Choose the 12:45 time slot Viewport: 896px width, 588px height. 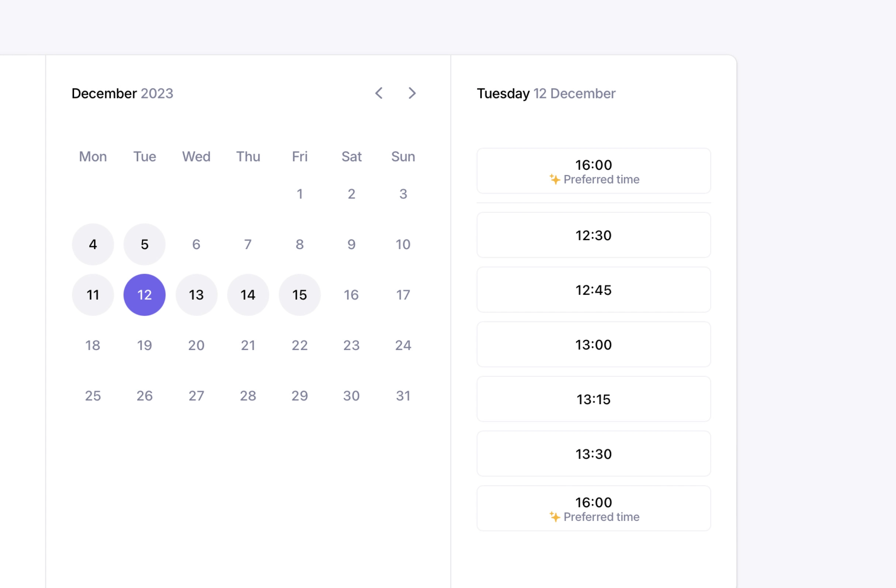click(x=594, y=290)
